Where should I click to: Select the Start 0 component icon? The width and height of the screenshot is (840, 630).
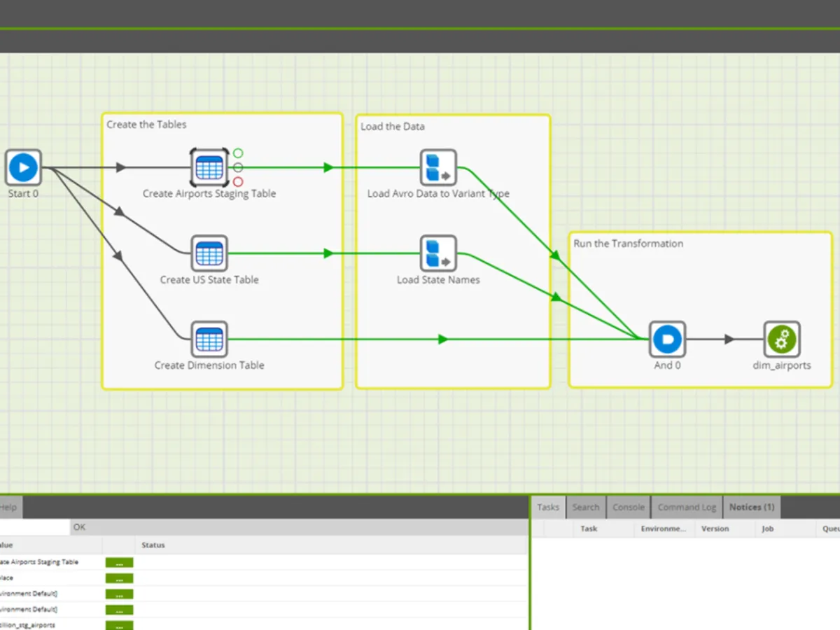[x=23, y=168]
